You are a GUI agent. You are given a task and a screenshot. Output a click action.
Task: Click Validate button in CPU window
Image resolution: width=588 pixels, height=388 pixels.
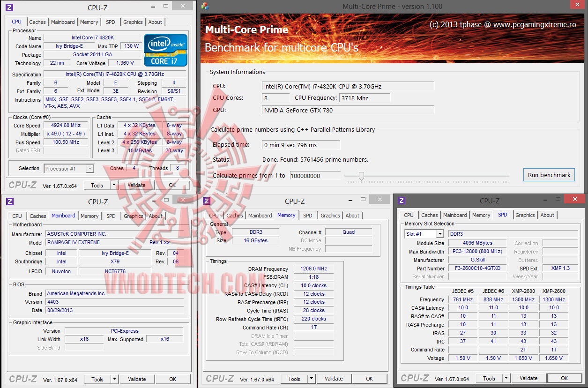[x=136, y=185]
